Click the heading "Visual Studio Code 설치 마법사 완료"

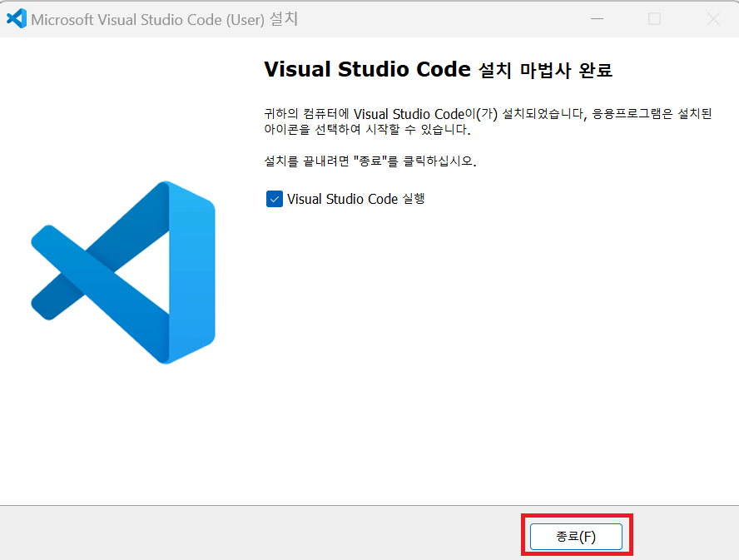tap(438, 70)
